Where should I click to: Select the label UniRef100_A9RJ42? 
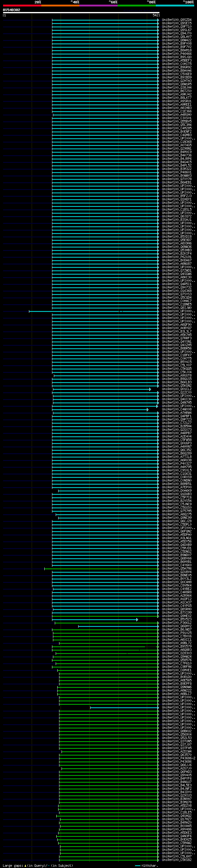tap(177, 94)
